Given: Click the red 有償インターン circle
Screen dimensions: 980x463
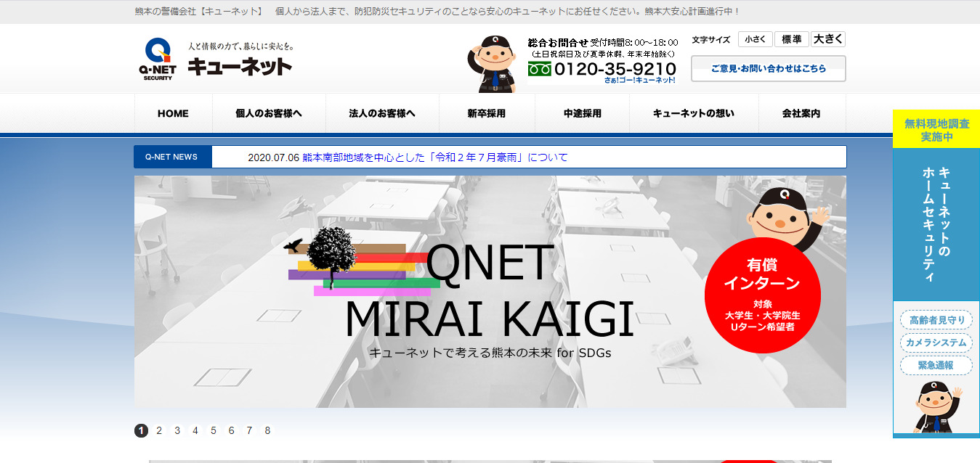Looking at the screenshot, I should pos(762,295).
